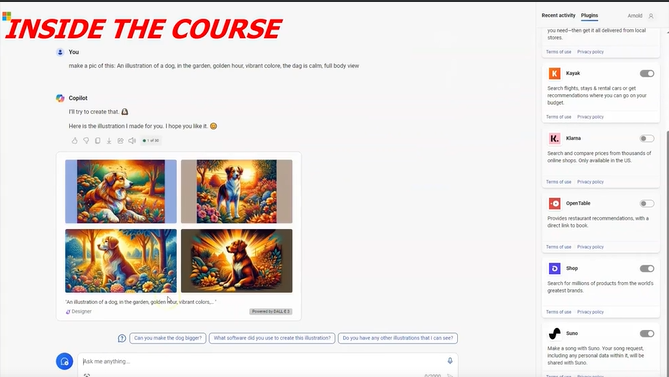669x377 pixels.
Task: Click the microphone icon in chat box
Action: pos(450,361)
